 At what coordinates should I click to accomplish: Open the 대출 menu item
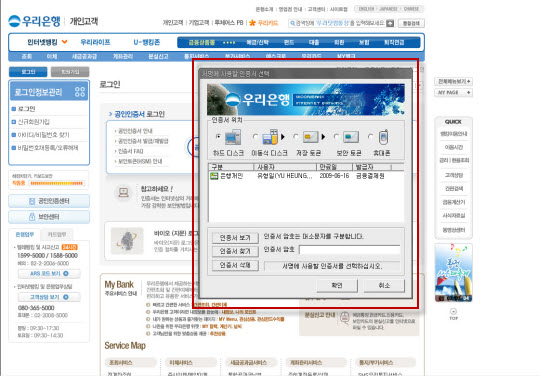(314, 42)
